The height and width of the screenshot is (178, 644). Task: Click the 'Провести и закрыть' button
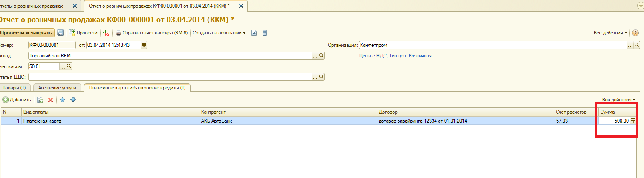coord(26,33)
